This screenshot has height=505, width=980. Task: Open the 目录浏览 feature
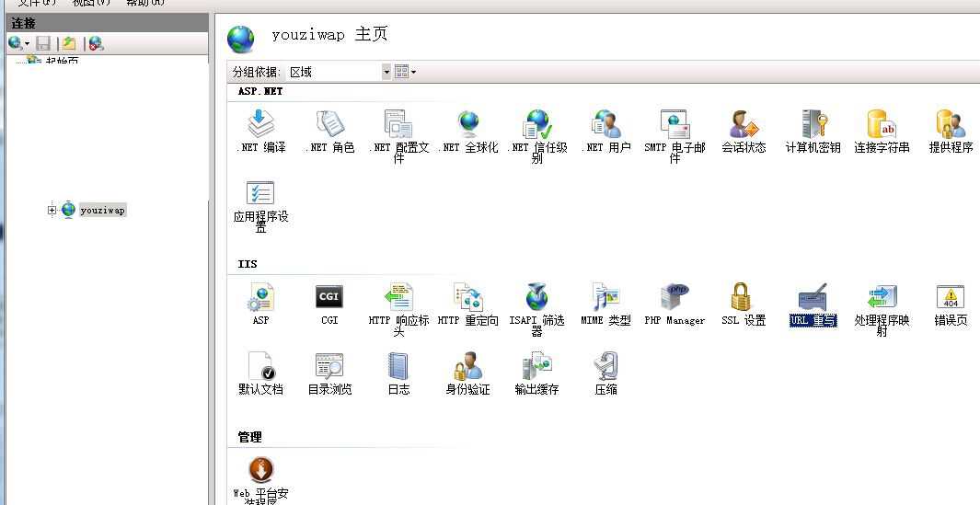click(329, 373)
